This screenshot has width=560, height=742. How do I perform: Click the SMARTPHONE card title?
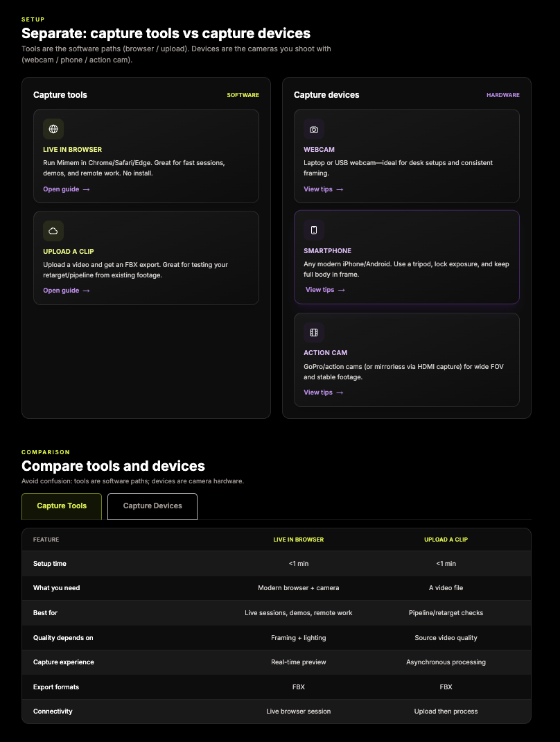327,251
